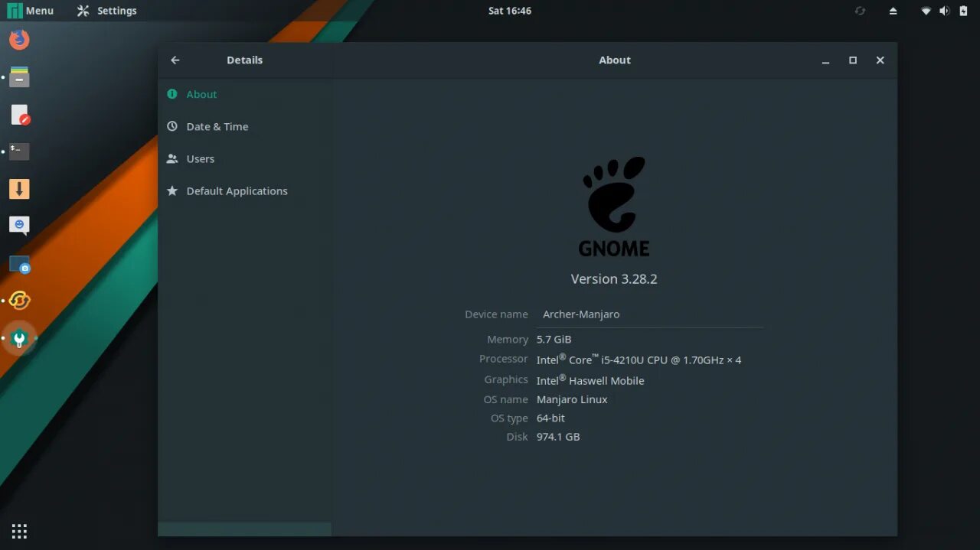Click the volume speaker icon

(944, 11)
